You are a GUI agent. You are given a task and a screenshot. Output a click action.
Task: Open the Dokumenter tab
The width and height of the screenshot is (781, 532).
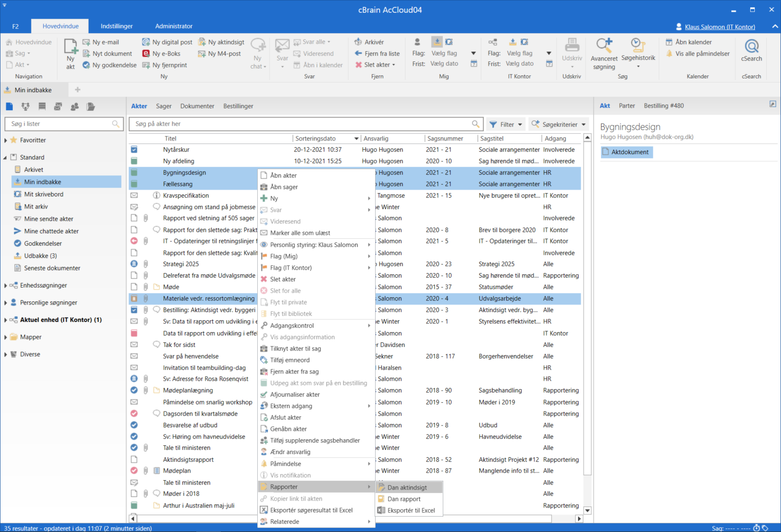tap(197, 106)
